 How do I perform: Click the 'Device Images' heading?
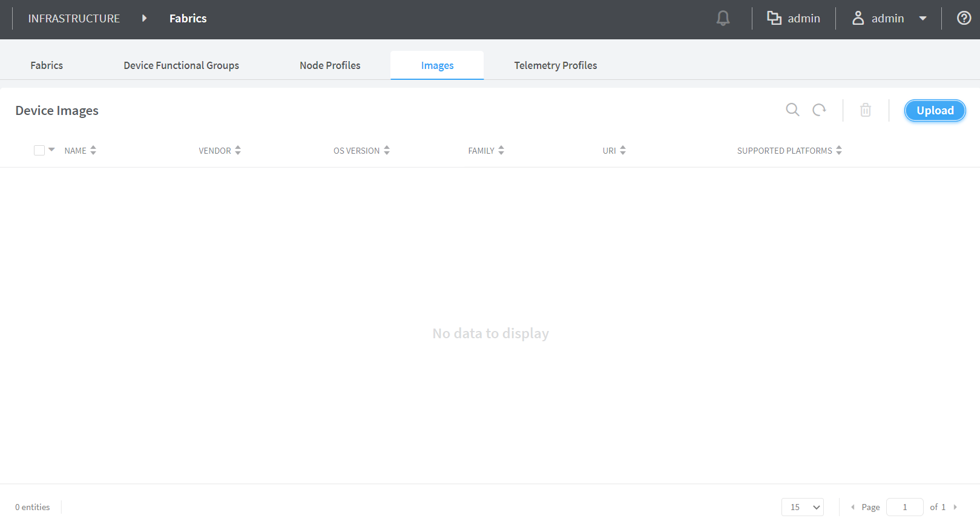57,111
